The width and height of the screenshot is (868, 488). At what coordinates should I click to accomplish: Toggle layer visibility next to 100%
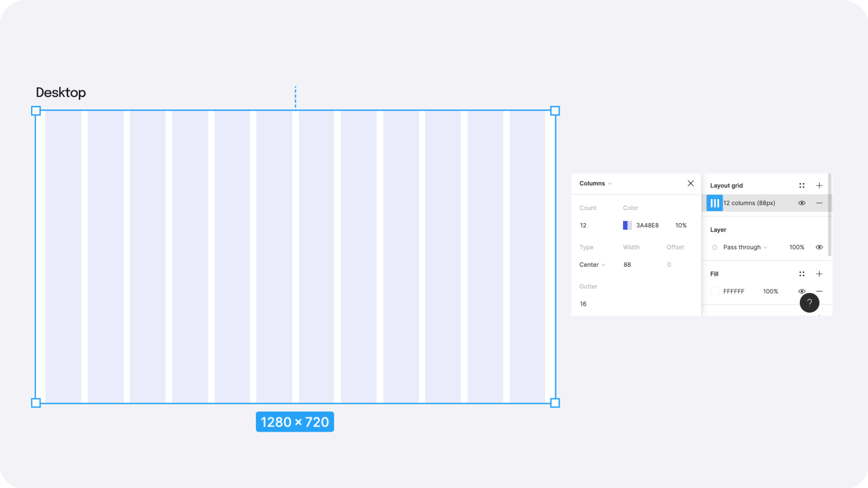point(819,247)
